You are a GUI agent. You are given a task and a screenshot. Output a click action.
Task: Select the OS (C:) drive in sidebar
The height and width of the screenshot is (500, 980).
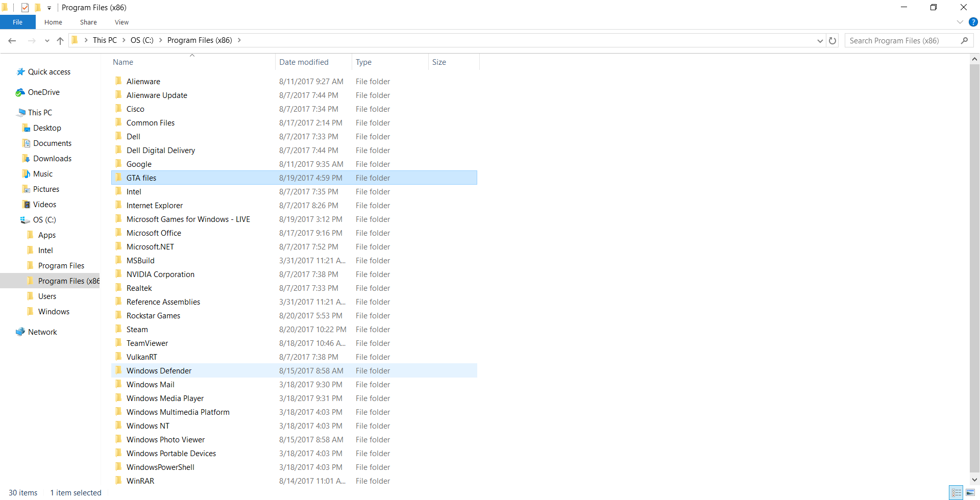[44, 220]
